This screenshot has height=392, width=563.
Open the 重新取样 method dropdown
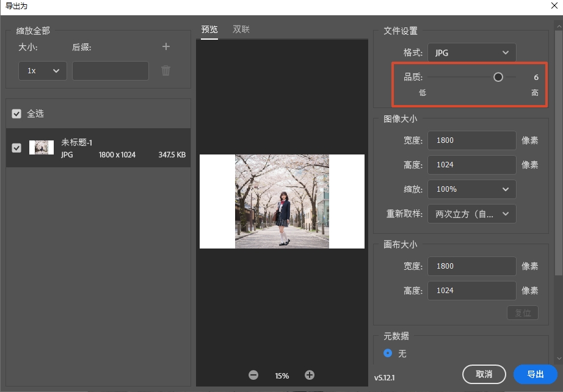pyautogui.click(x=471, y=214)
